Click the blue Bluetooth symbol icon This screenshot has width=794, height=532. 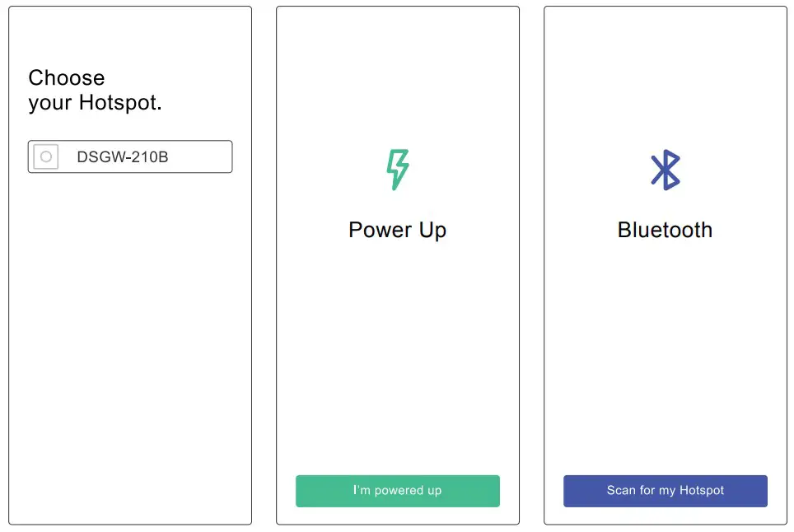(665, 170)
